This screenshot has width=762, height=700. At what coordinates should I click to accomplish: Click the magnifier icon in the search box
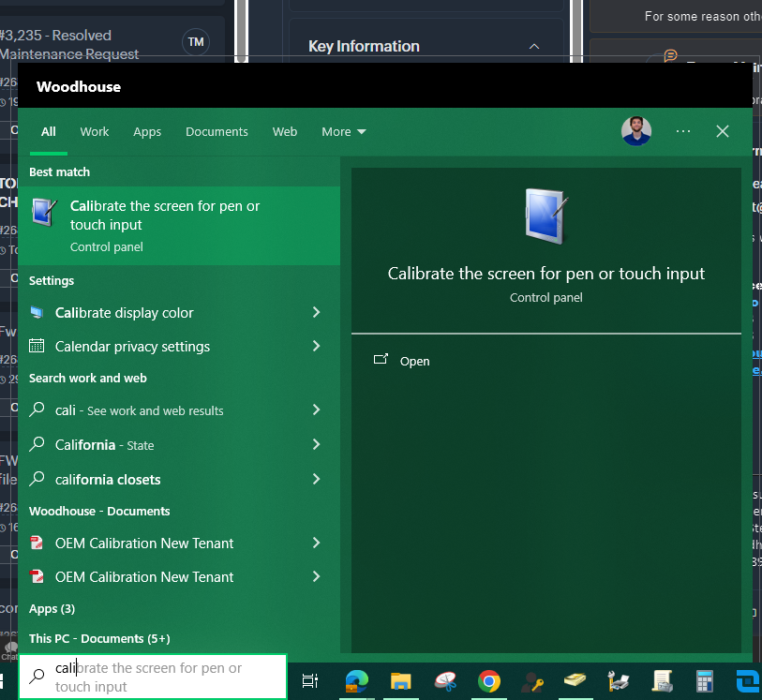point(37,676)
